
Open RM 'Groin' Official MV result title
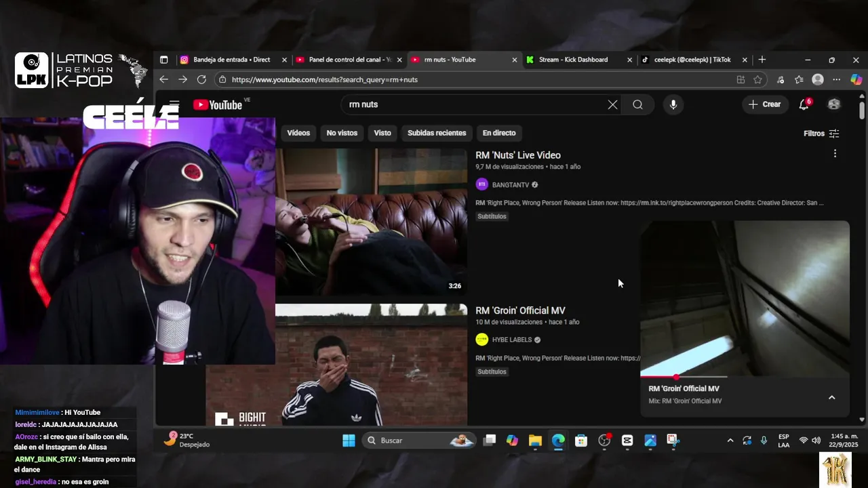(520, 310)
